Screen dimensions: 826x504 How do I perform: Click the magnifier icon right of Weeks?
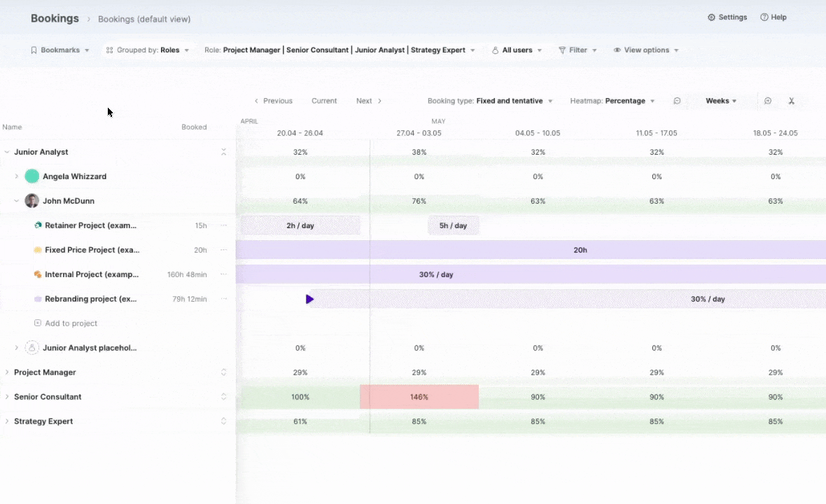(768, 101)
